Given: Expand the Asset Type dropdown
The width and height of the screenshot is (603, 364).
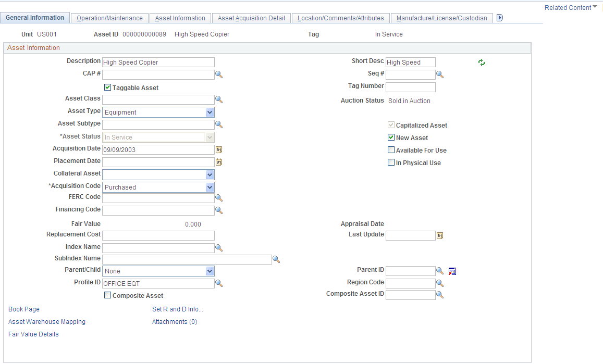Looking at the screenshot, I should click(x=210, y=112).
